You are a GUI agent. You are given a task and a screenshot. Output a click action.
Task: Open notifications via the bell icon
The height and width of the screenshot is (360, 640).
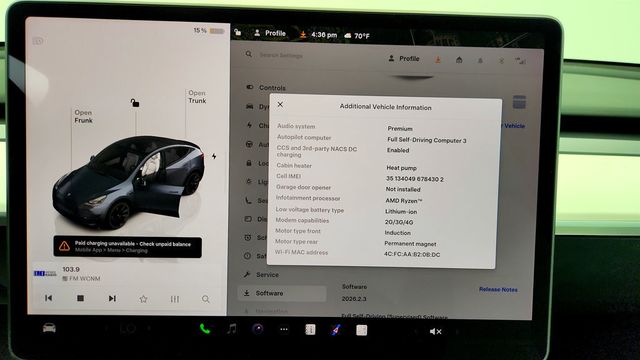pyautogui.click(x=480, y=60)
